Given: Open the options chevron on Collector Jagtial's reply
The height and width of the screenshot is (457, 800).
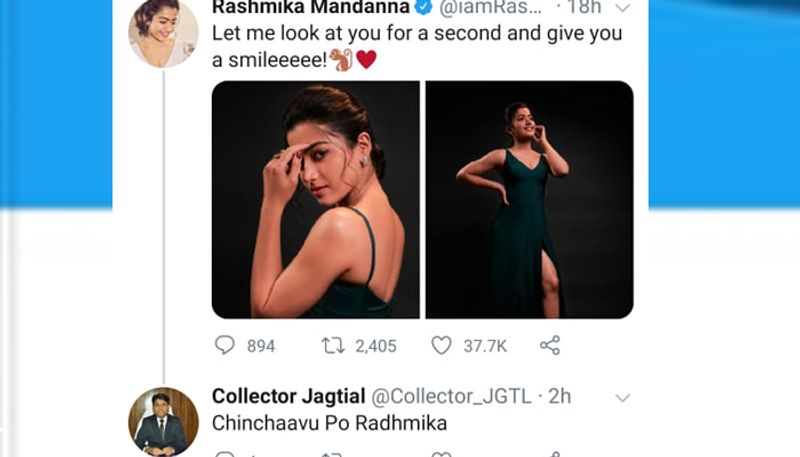Looking at the screenshot, I should (x=622, y=397).
